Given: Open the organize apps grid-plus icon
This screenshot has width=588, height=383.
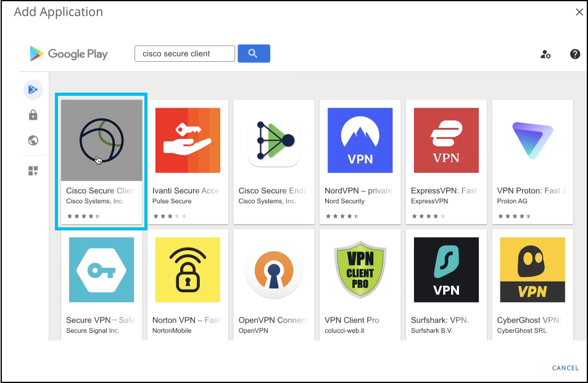Looking at the screenshot, I should click(x=33, y=171).
